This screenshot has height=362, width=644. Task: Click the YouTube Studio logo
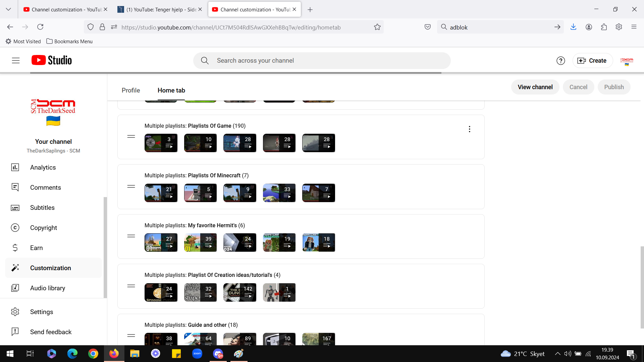pyautogui.click(x=52, y=60)
